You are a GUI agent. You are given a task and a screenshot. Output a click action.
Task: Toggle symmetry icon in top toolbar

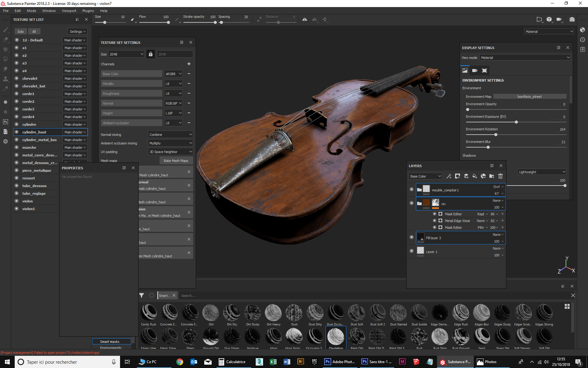305,19
